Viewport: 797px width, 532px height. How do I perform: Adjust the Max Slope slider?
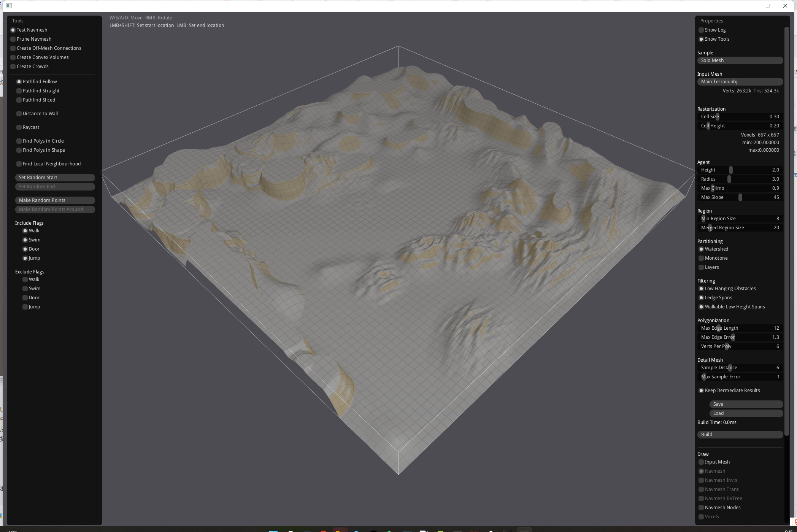coord(740,197)
